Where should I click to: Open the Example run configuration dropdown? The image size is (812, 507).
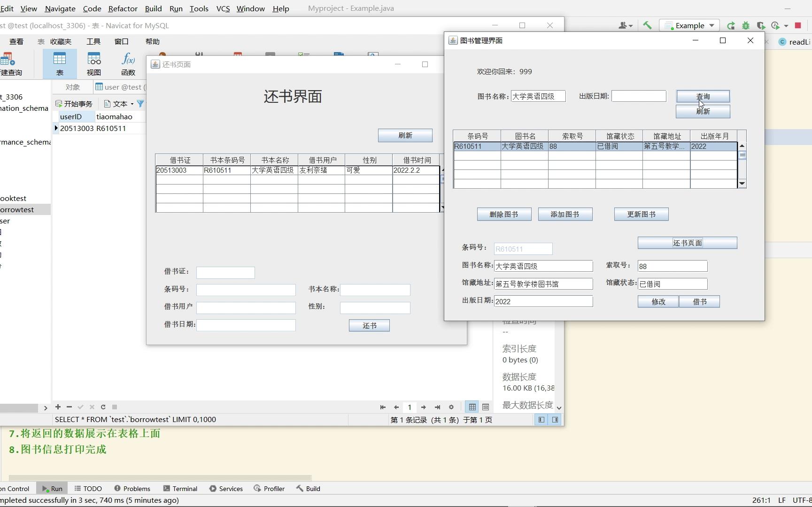[x=690, y=25]
